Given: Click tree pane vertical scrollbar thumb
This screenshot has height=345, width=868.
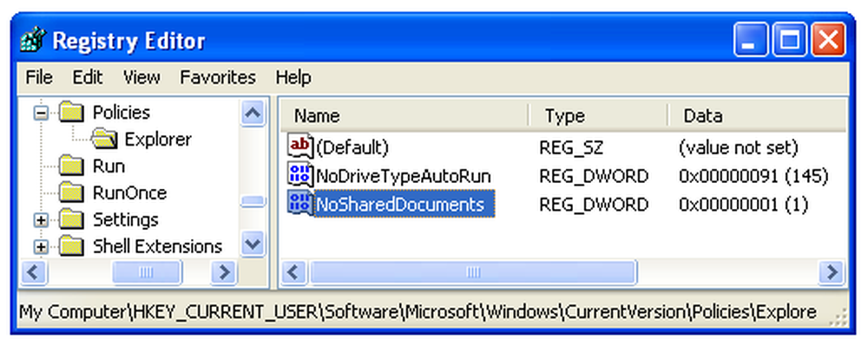Looking at the screenshot, I should point(253,202).
